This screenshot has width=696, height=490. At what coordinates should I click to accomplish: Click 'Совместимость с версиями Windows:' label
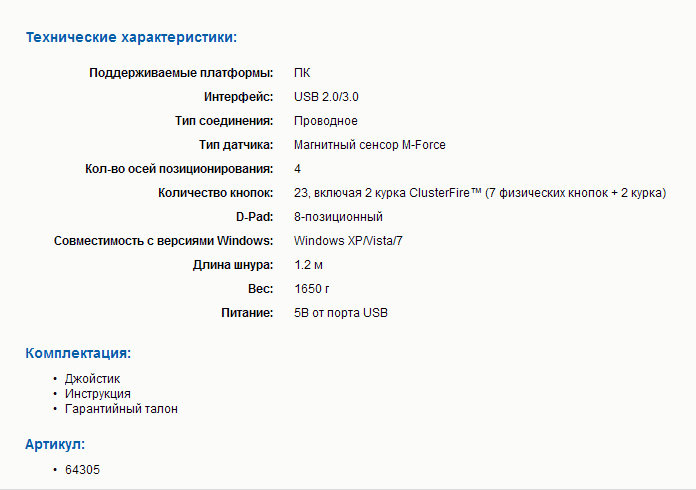click(x=163, y=241)
